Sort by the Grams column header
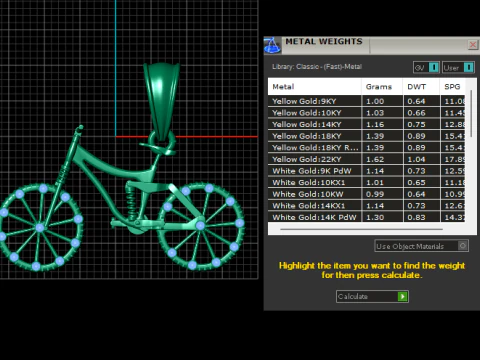This screenshot has width=480, height=360. click(x=382, y=87)
